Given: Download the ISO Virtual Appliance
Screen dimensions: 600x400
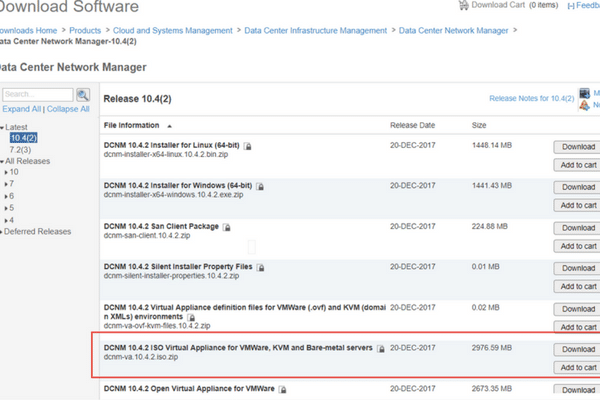Looking at the screenshot, I should pyautogui.click(x=578, y=349).
